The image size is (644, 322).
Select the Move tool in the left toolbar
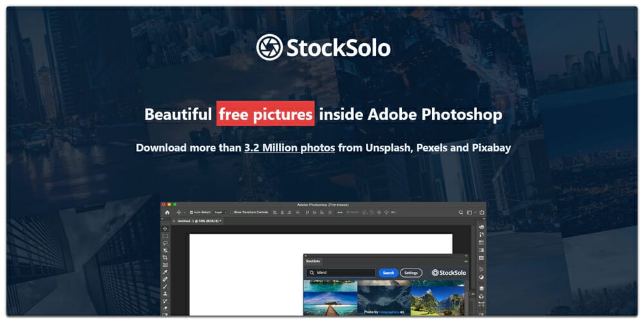pos(165,229)
